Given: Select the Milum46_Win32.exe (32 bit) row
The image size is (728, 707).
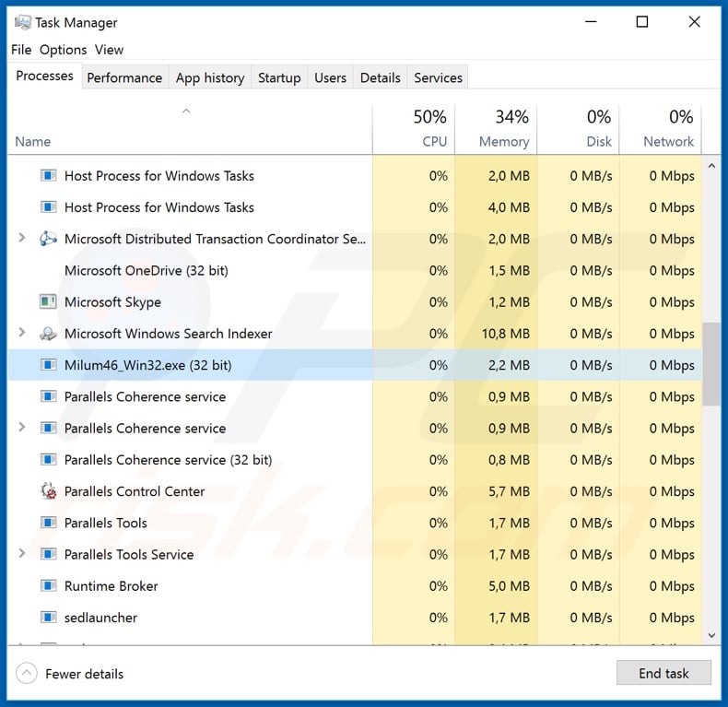Looking at the screenshot, I should [355, 365].
